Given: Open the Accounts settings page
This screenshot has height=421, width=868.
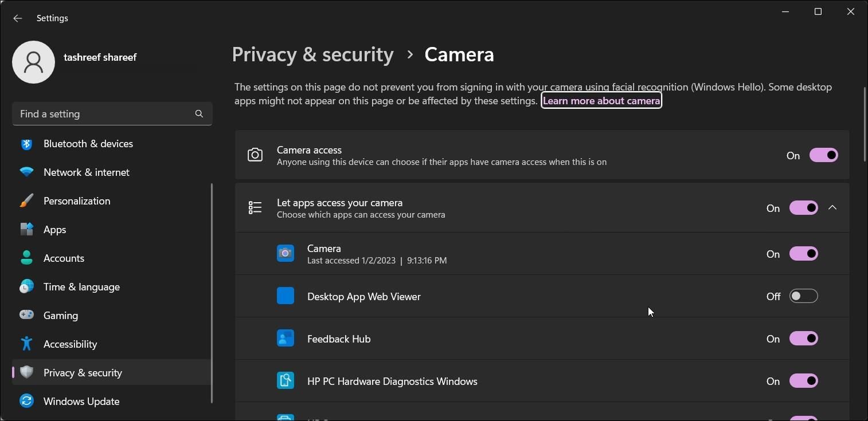Looking at the screenshot, I should pyautogui.click(x=64, y=258).
